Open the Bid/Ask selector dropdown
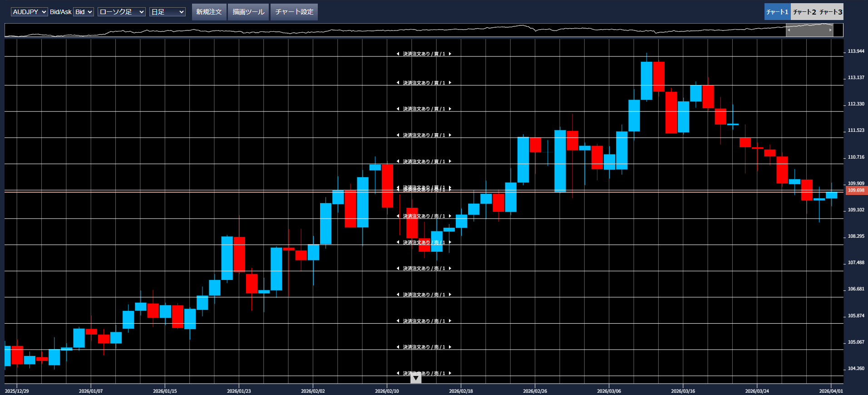 point(84,12)
